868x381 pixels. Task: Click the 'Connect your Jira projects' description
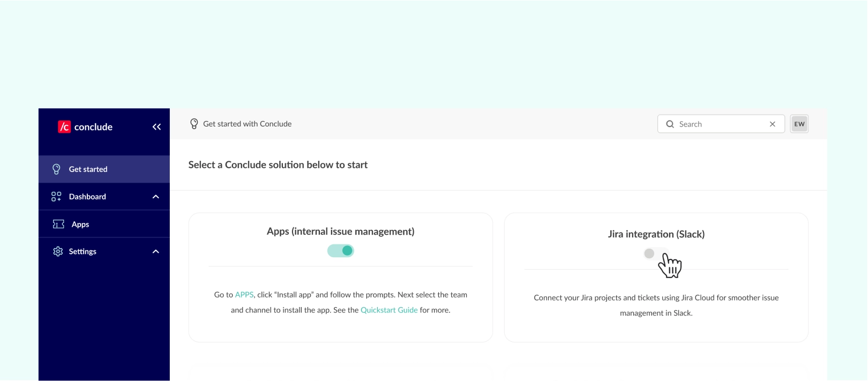[x=656, y=305]
